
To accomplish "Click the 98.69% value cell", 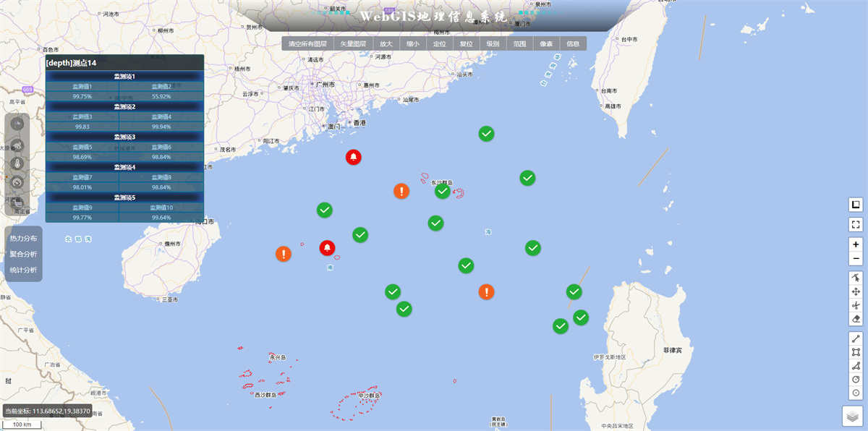I will [x=82, y=157].
